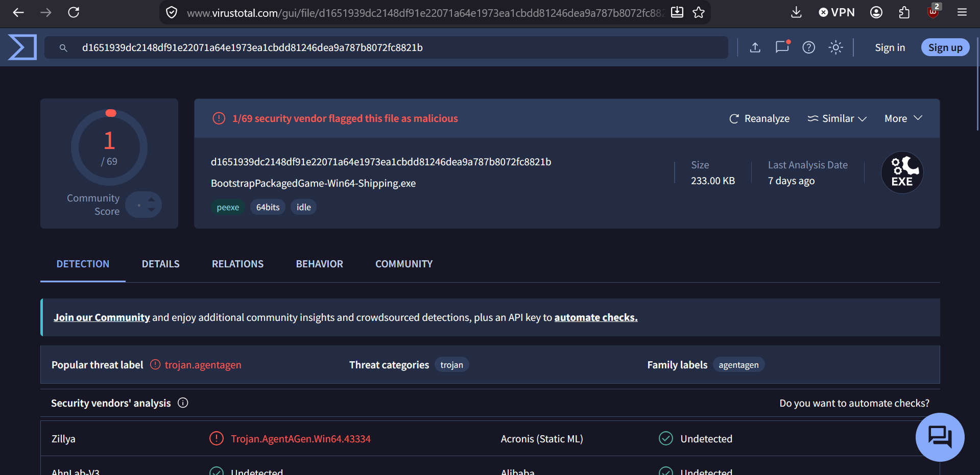Install the site as app icon in address bar
This screenshot has width=980, height=475.
(677, 12)
